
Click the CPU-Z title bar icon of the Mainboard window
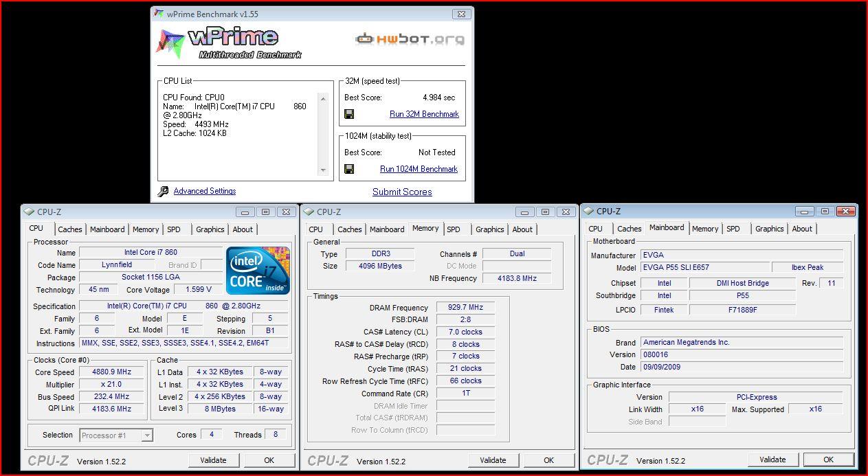click(x=588, y=211)
